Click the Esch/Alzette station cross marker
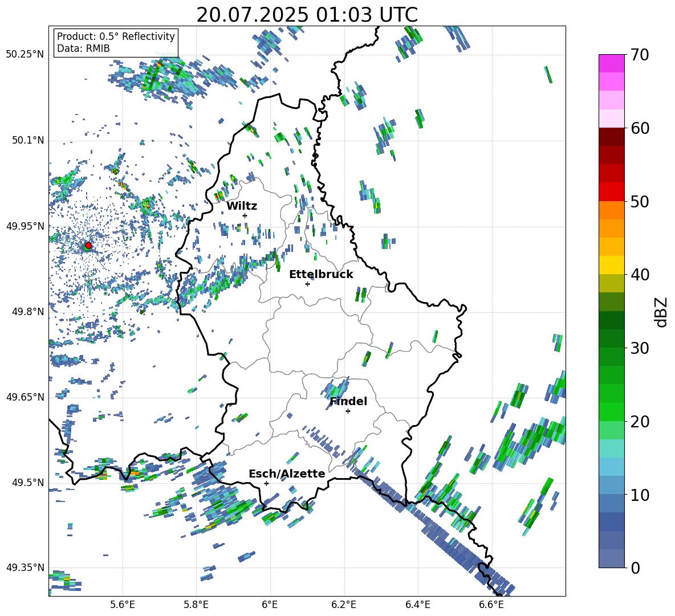Screen dimensions: 675x616 click(266, 483)
